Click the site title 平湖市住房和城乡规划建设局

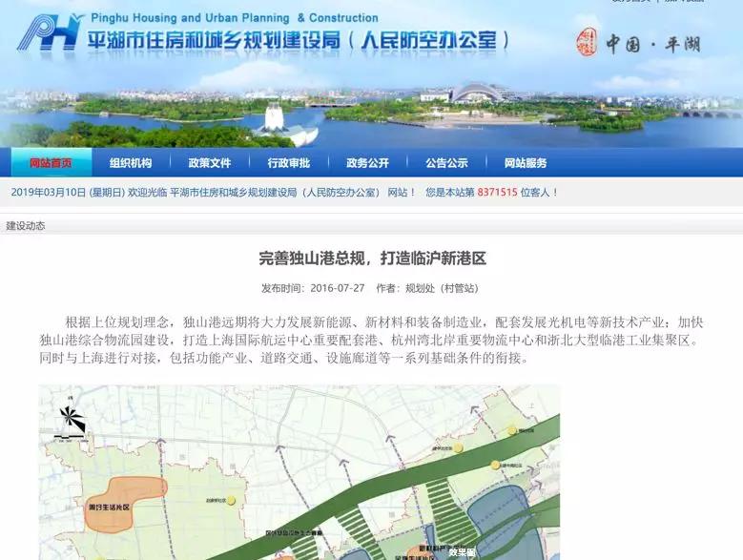214,40
